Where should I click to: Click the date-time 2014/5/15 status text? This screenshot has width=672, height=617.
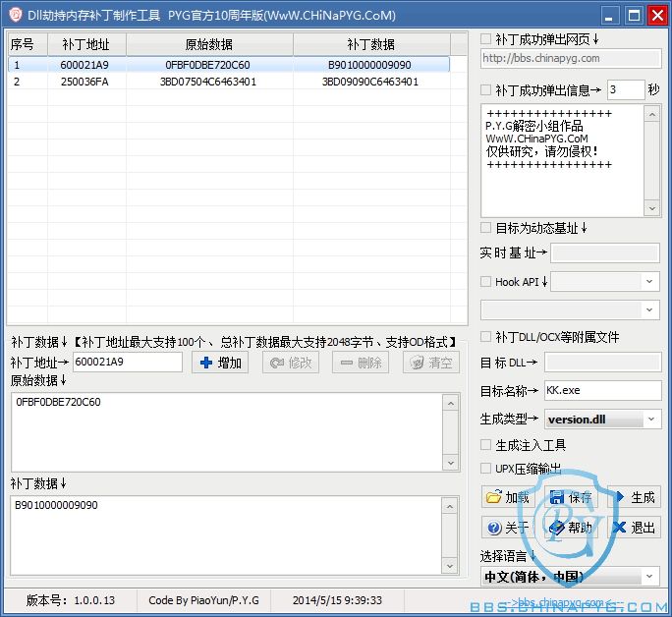337,600
